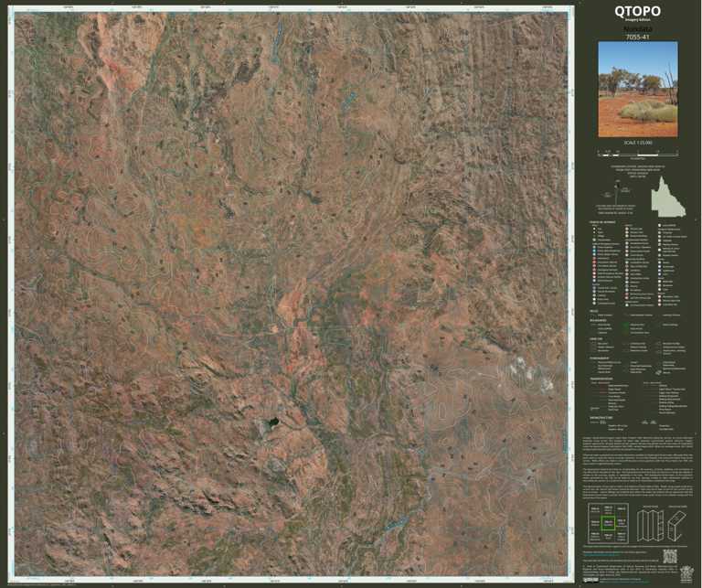
Task: Click the POINTS OF INTEREST legend heading
Action: (602, 222)
